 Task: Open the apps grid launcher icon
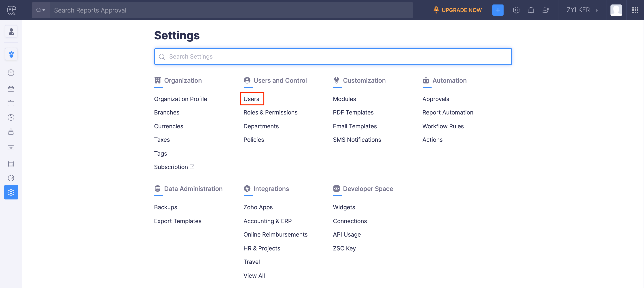635,10
